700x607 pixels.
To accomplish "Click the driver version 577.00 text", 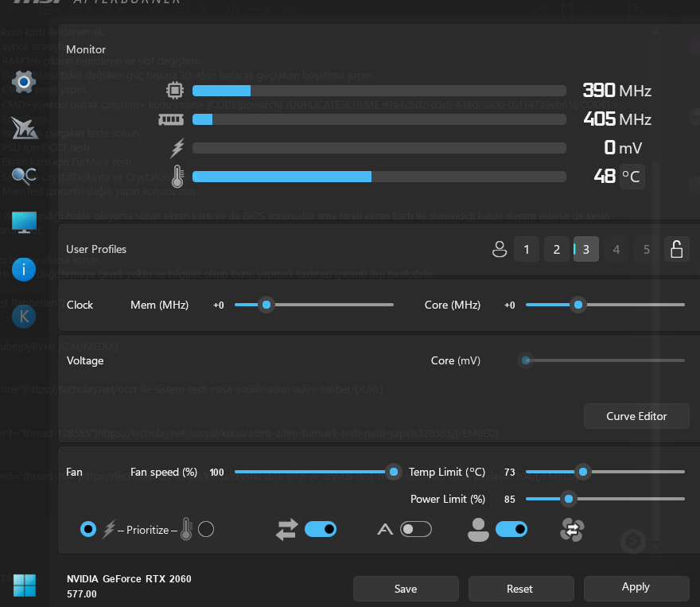I will coord(82,594).
